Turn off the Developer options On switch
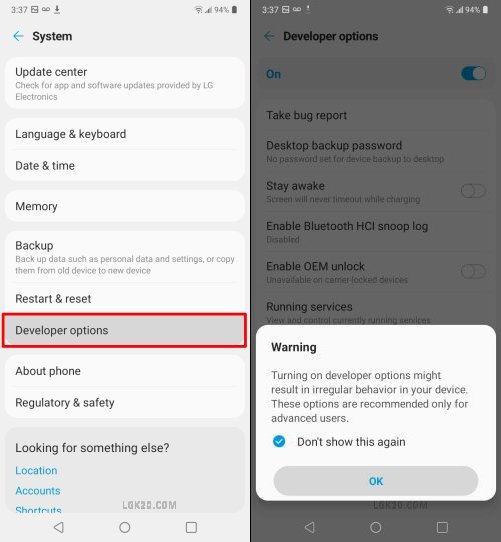The height and width of the screenshot is (542, 501). pyautogui.click(x=473, y=74)
